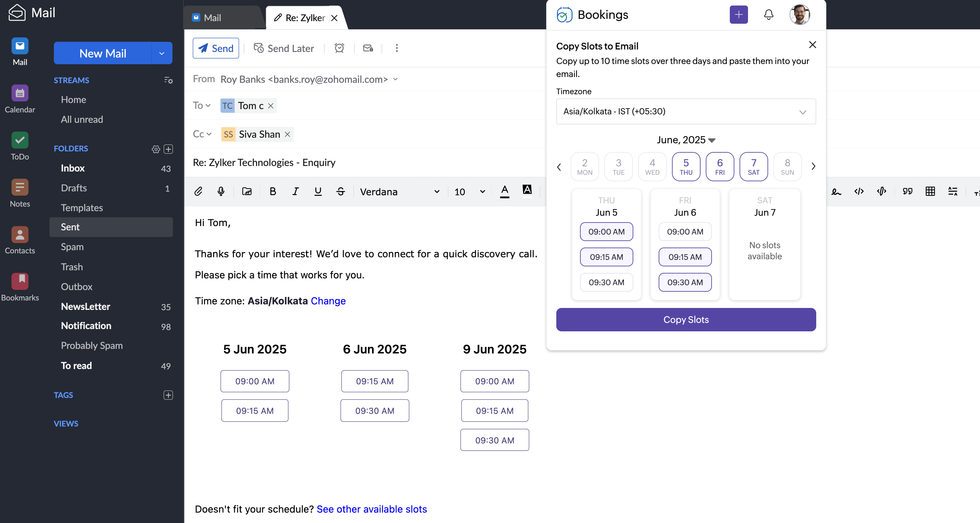Click the purple plus button in Bookings
980x523 pixels.
pos(739,15)
